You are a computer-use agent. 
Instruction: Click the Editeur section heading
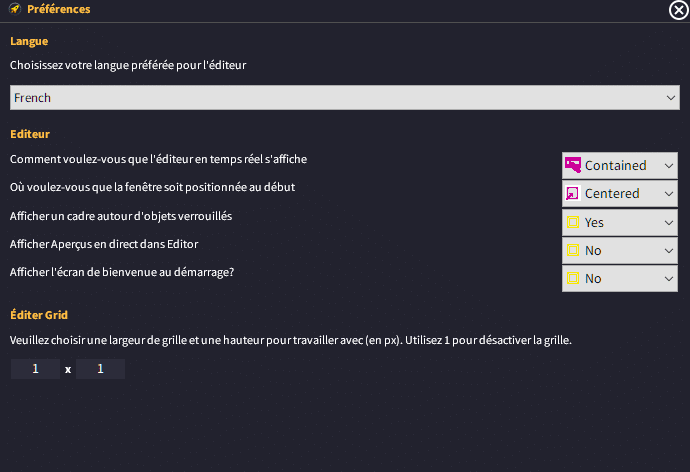[x=30, y=134]
